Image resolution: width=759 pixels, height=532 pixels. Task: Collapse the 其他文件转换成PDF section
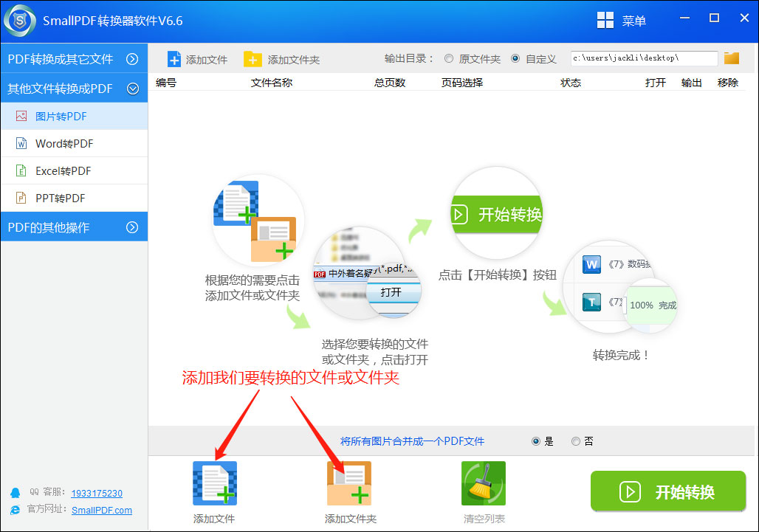[x=74, y=88]
